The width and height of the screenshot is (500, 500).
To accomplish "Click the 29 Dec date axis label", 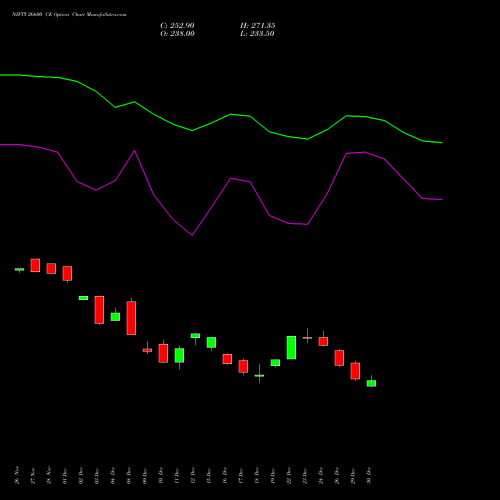I will [353, 476].
